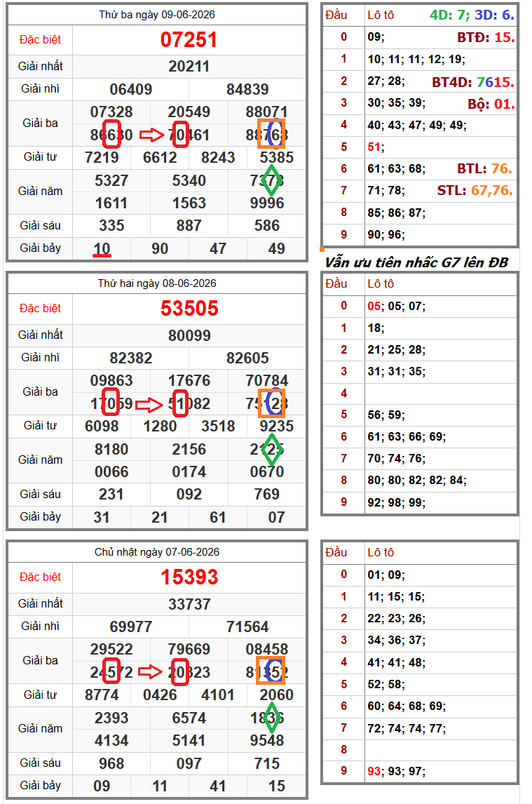Click fifth prize number 6574

click(x=189, y=718)
